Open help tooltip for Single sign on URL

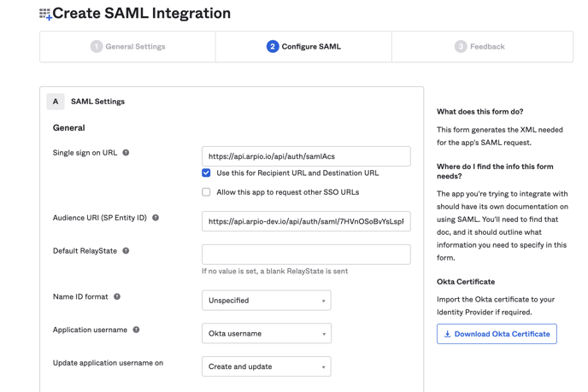click(x=126, y=153)
